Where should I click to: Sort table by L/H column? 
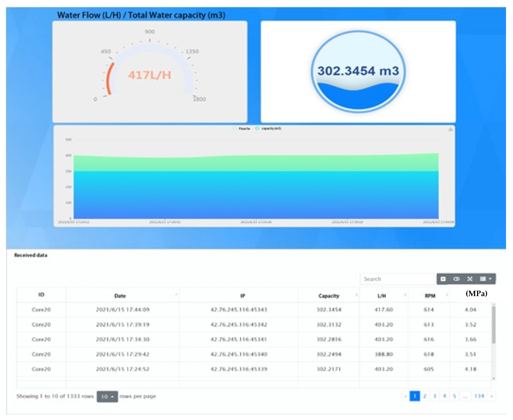382,296
